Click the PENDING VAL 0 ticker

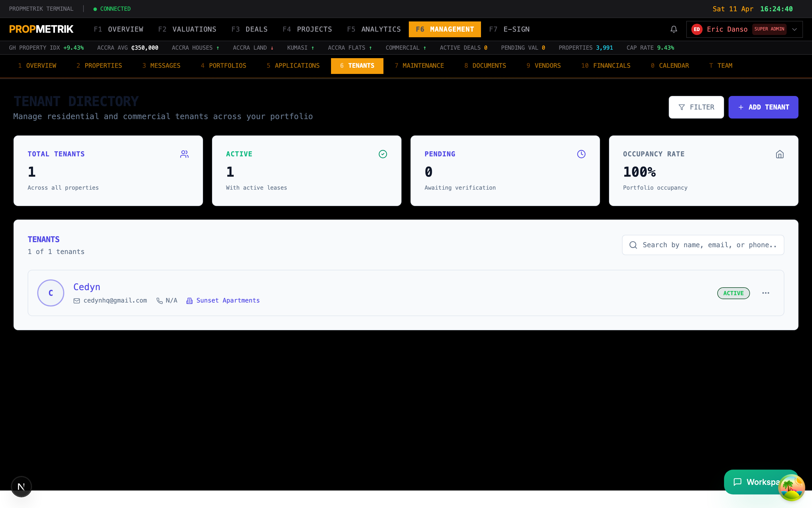pos(523,48)
